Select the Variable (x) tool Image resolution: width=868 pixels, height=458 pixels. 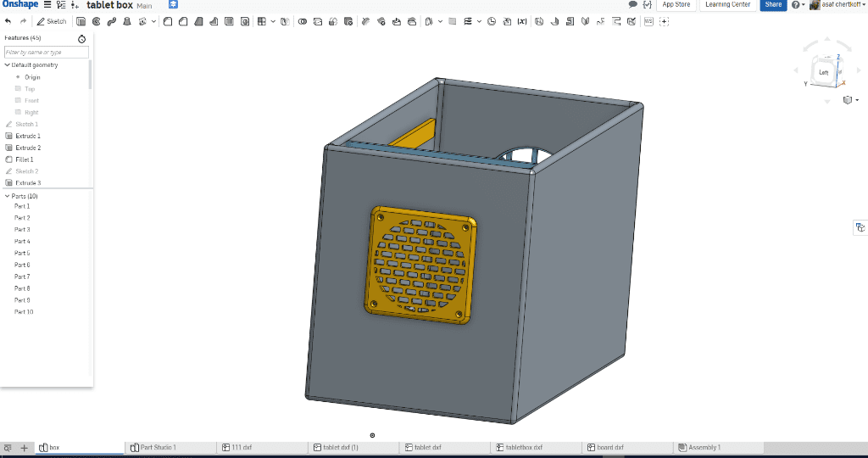coord(522,21)
